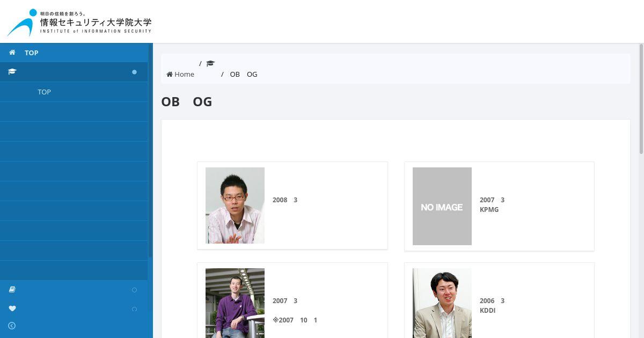
Task: Click the '※2007 10 1' note text
Action: (295, 320)
